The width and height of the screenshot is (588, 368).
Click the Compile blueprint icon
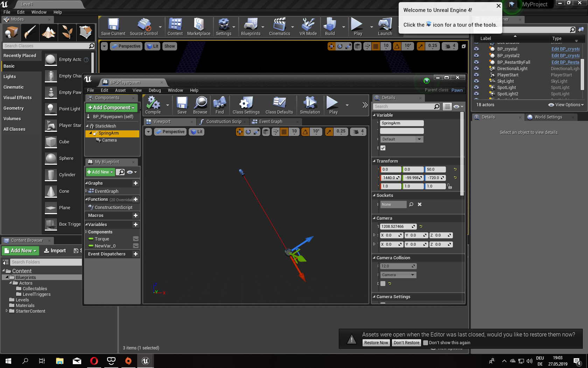coord(153,104)
